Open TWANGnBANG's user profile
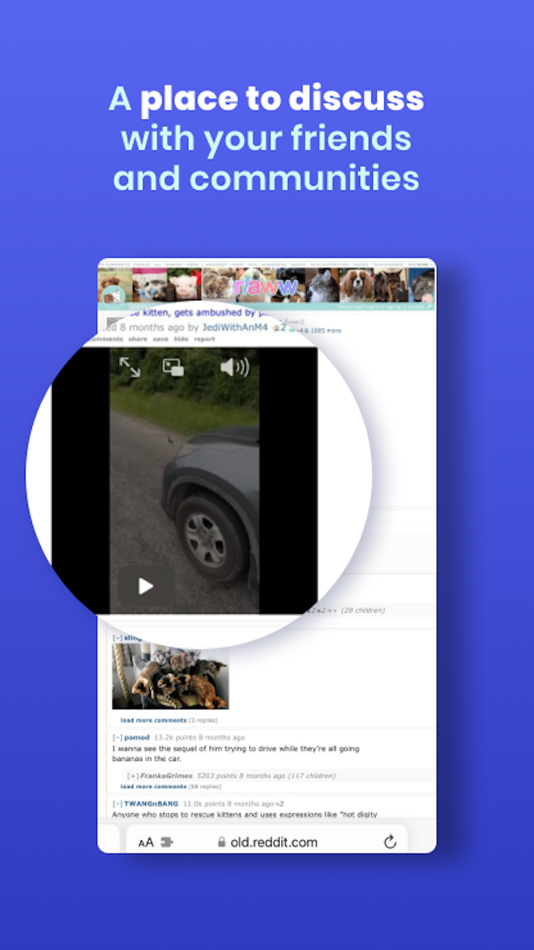The image size is (534, 950). coord(151,803)
